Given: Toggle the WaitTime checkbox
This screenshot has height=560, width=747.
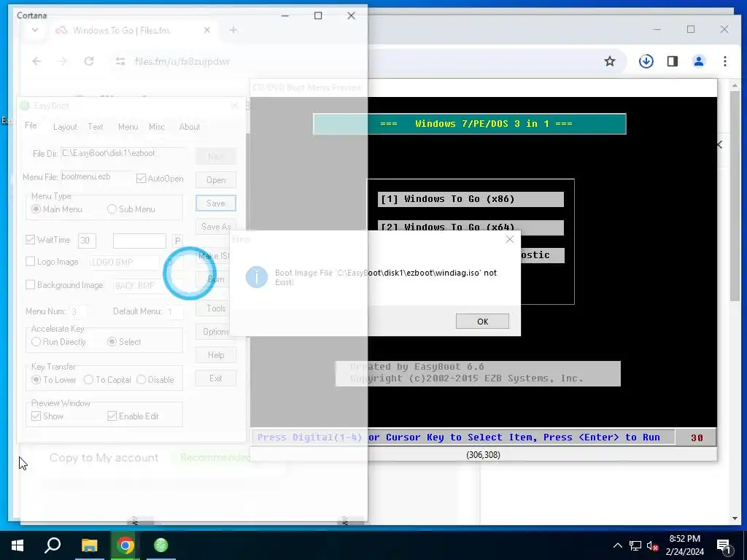Looking at the screenshot, I should tap(31, 239).
